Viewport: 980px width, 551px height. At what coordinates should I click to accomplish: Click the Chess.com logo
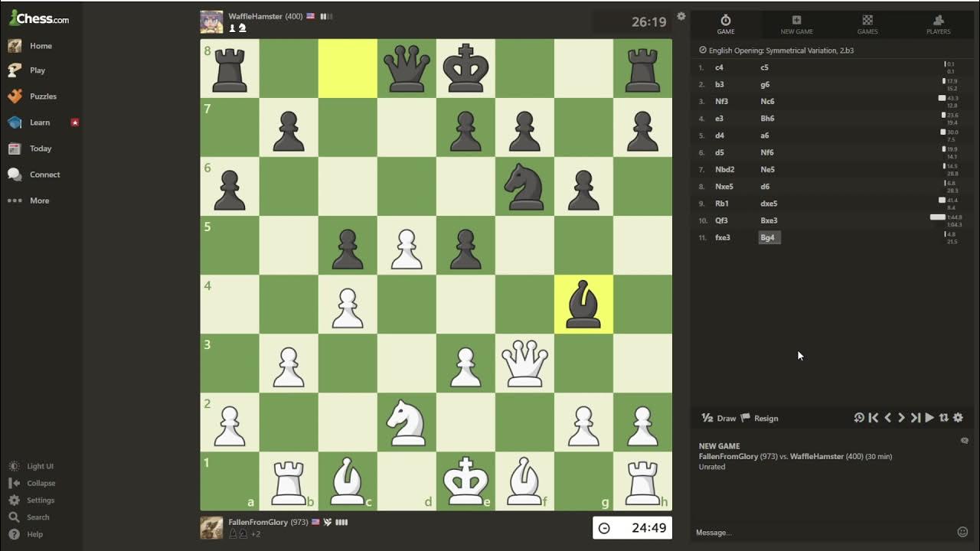[x=39, y=18]
